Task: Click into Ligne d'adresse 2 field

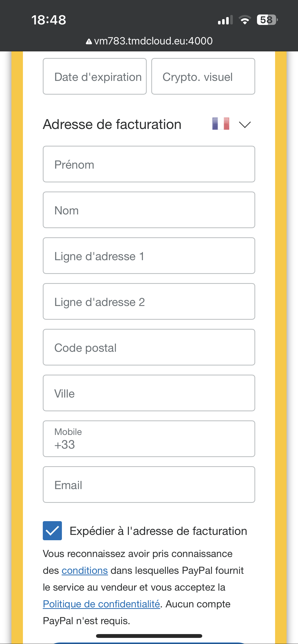Action: coord(149,301)
